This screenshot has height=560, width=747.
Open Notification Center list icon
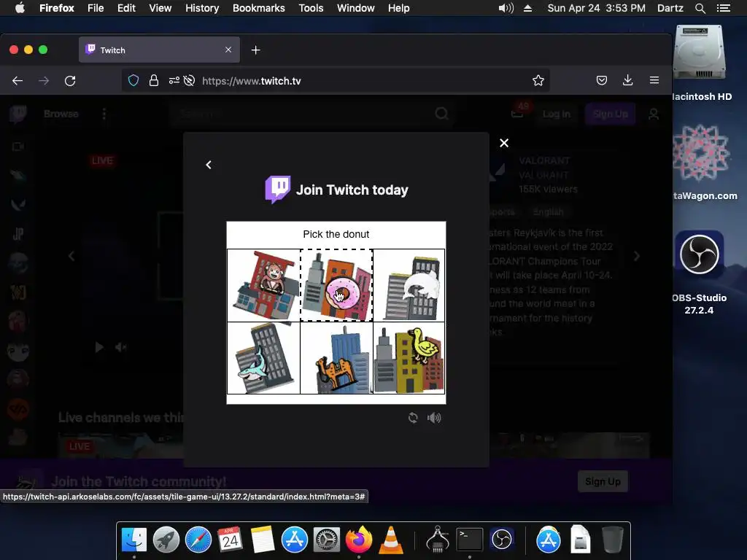724,8
